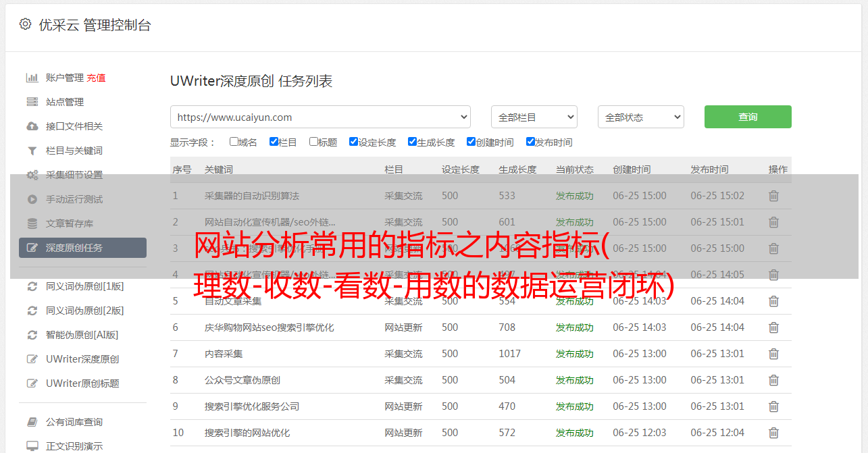The height and width of the screenshot is (453, 868).
Task: Click the 同义词伪原创[1版] refresh icon
Action: (x=32, y=286)
